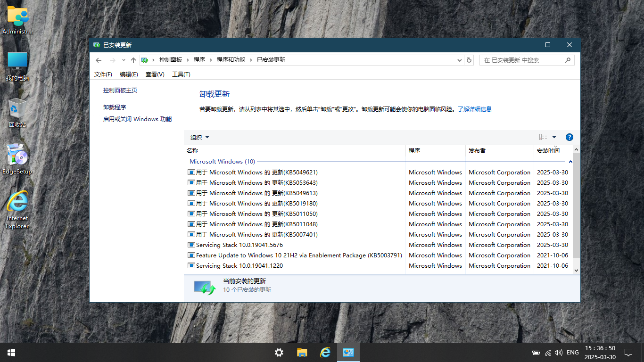Sort by the 发布者 column header
Screen dimensions: 644x362
(x=500, y=151)
